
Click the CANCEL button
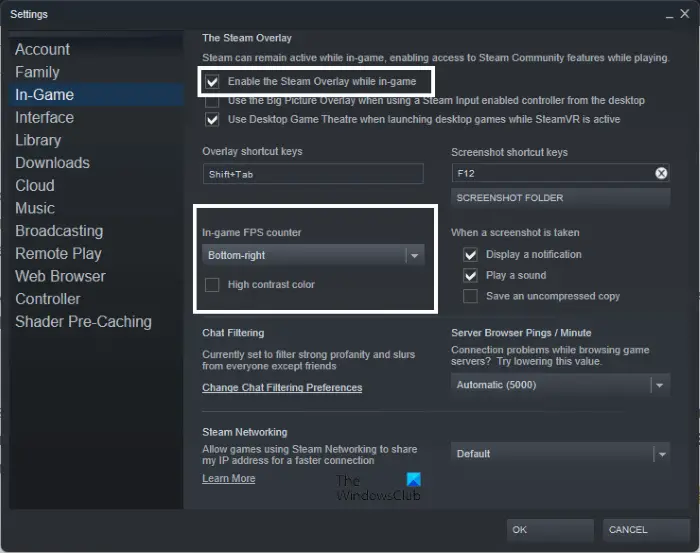(x=646, y=530)
